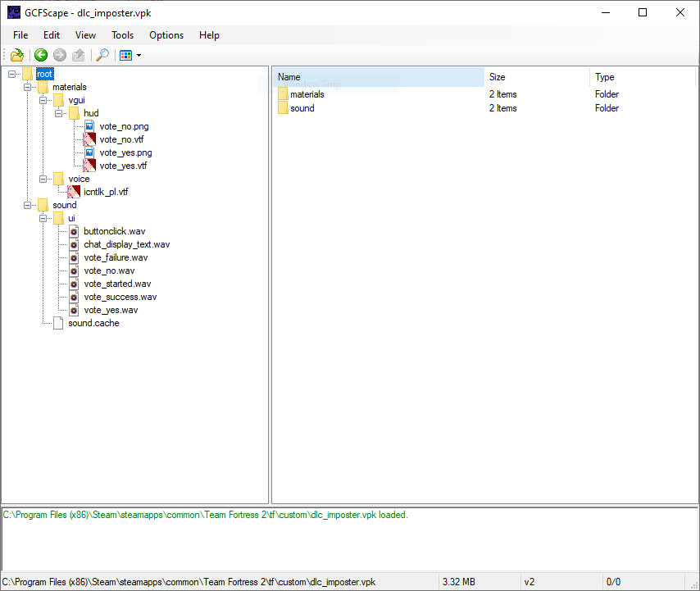700x591 pixels.
Task: Collapse the materials folder in tree
Action: pyautogui.click(x=28, y=87)
